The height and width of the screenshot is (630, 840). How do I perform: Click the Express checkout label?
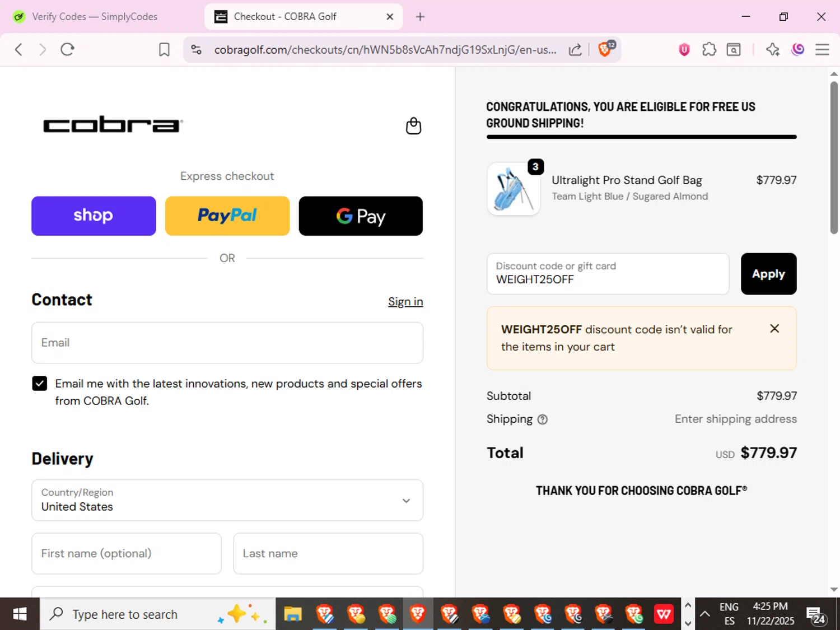coord(227,176)
